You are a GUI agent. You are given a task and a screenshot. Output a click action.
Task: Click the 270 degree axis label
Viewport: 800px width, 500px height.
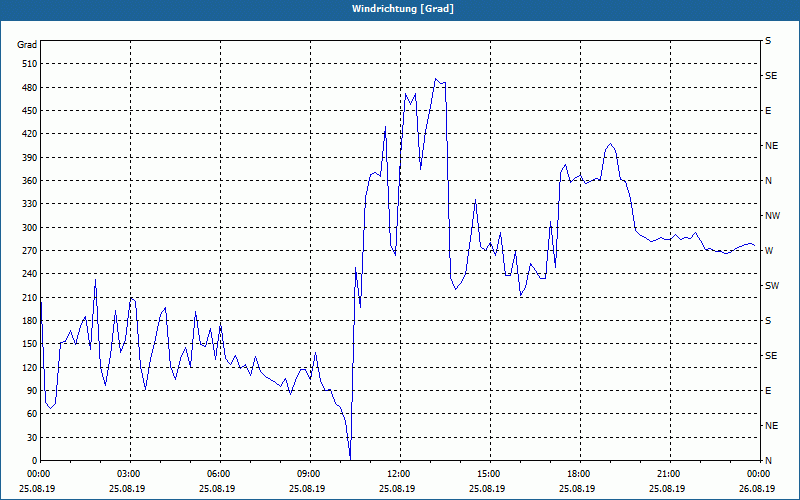pyautogui.click(x=30, y=251)
